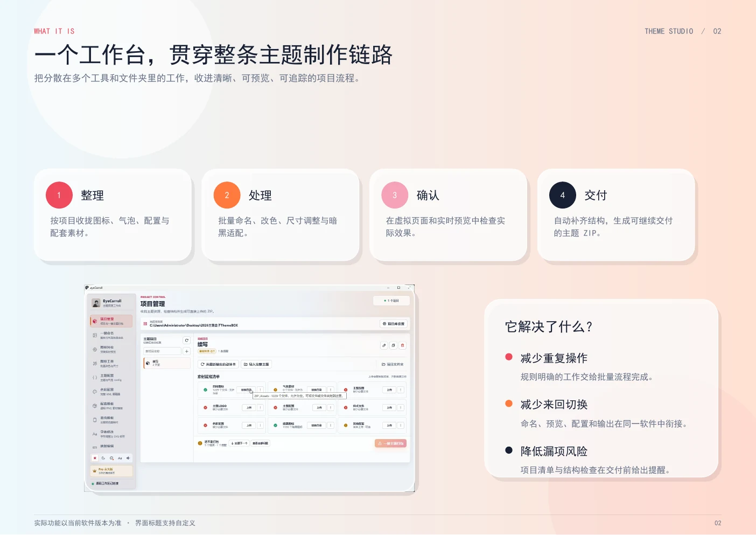
Task: Choose 从最近输出自动补齐
Action: [218, 365]
